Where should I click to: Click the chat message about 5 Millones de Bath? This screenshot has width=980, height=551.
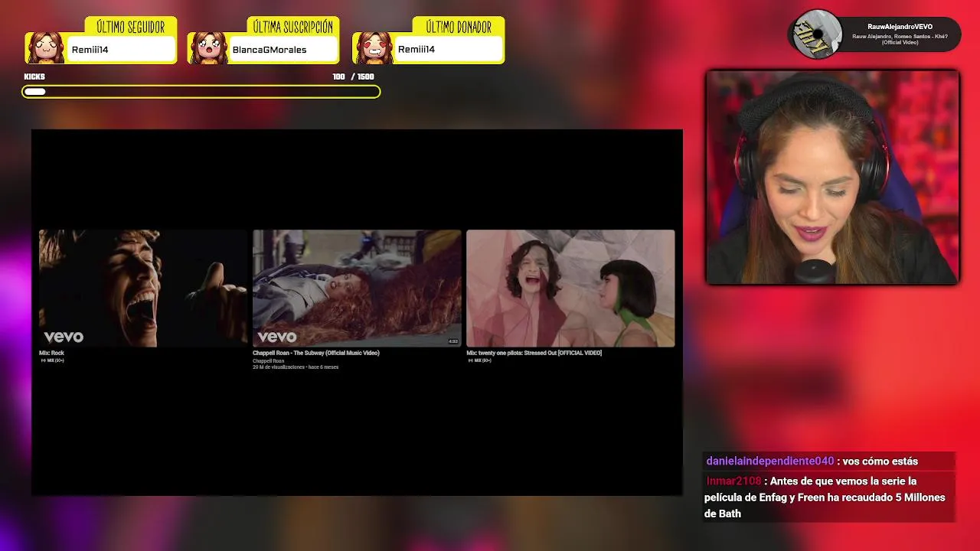[828, 497]
